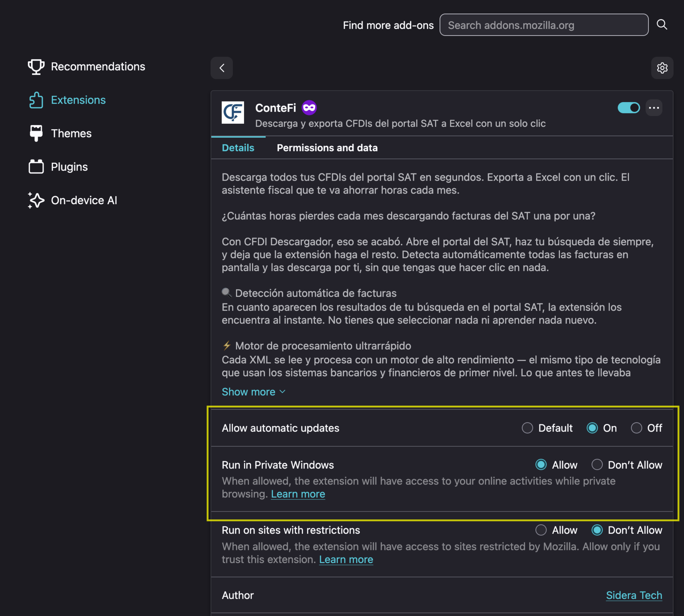Screen dimensions: 684x616
Task: Click the Plugins sidebar icon
Action: (36, 167)
